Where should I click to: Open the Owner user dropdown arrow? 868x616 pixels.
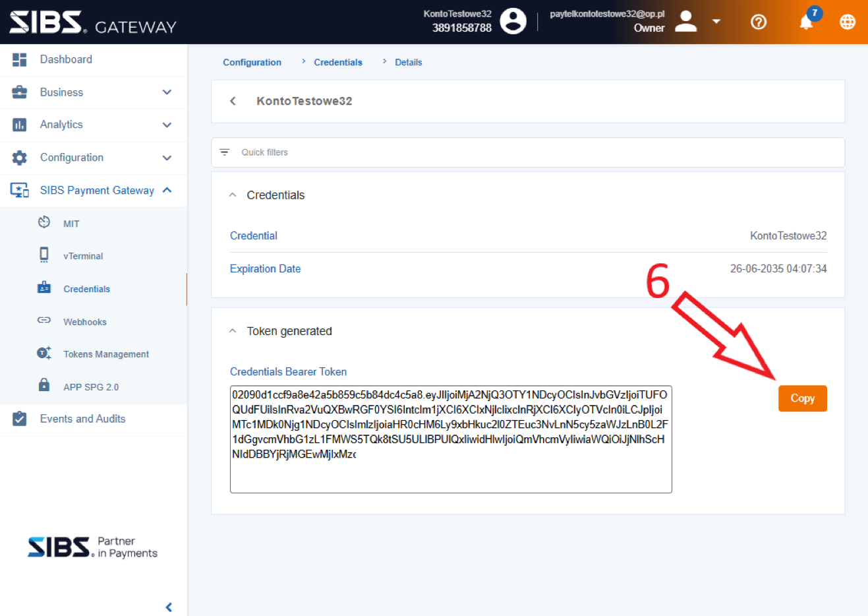click(x=716, y=22)
